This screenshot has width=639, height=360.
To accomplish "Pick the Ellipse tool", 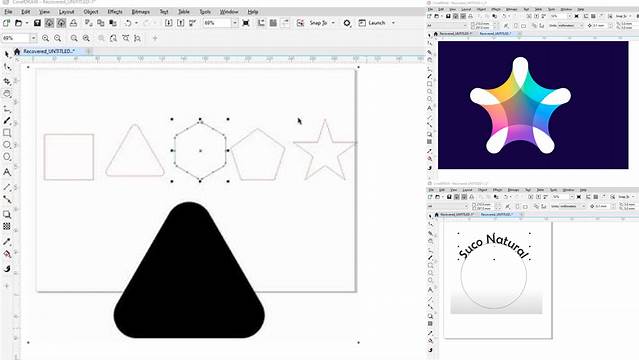I will pos(7,145).
